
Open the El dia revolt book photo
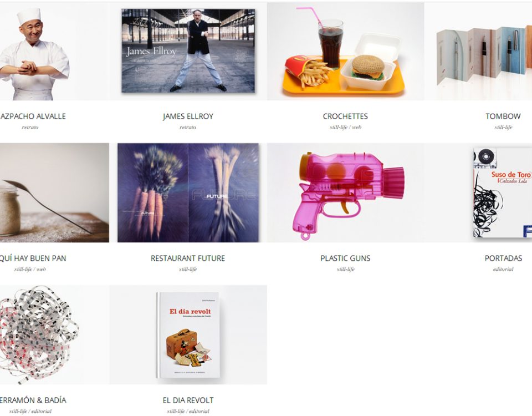[188, 334]
